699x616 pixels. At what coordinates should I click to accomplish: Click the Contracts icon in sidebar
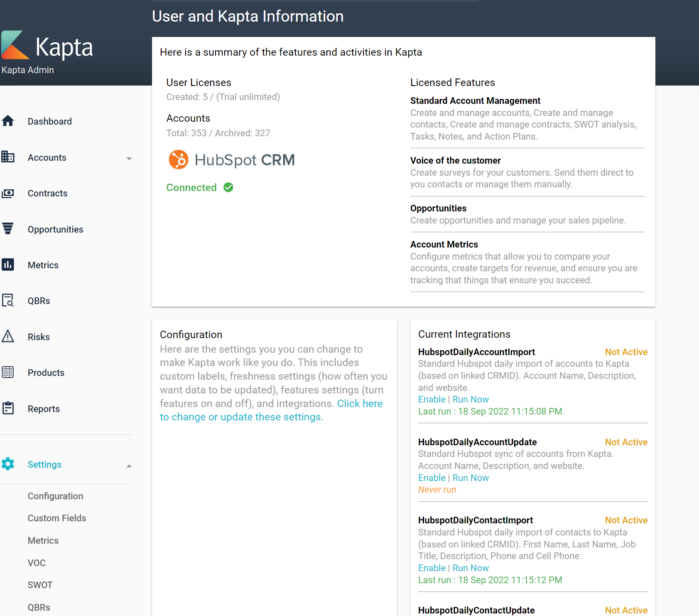coord(8,194)
